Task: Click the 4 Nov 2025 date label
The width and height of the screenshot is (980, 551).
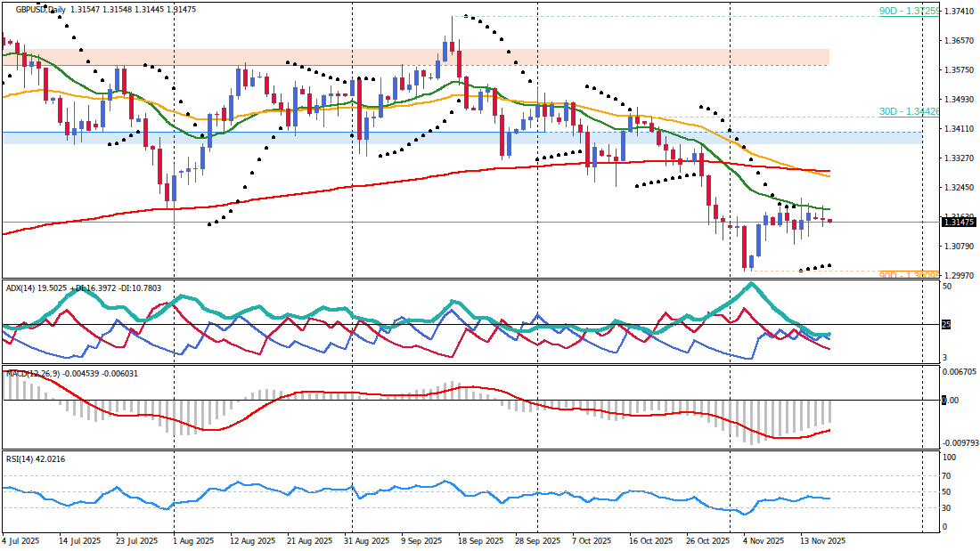Action: coord(764,541)
